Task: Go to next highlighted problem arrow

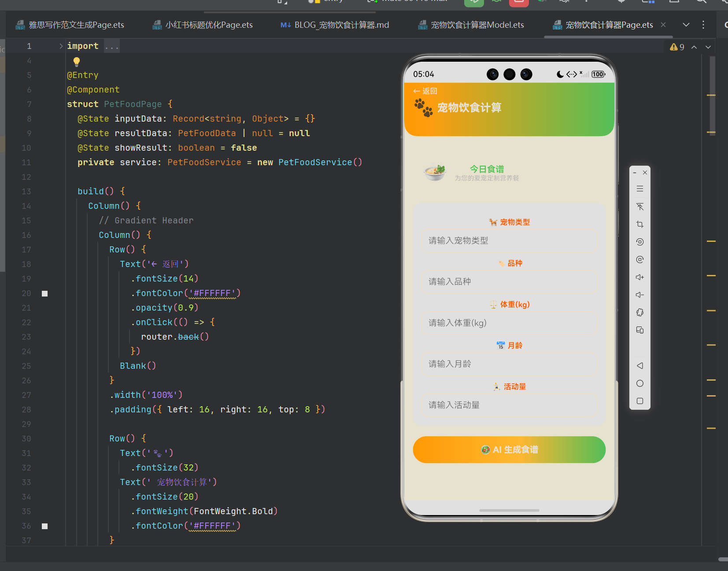Action: pyautogui.click(x=708, y=47)
